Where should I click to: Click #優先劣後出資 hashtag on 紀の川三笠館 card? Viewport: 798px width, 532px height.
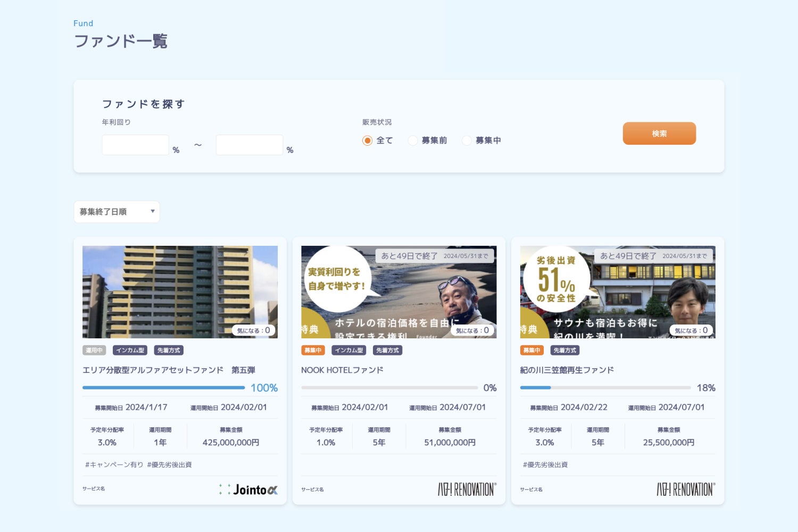click(545, 464)
